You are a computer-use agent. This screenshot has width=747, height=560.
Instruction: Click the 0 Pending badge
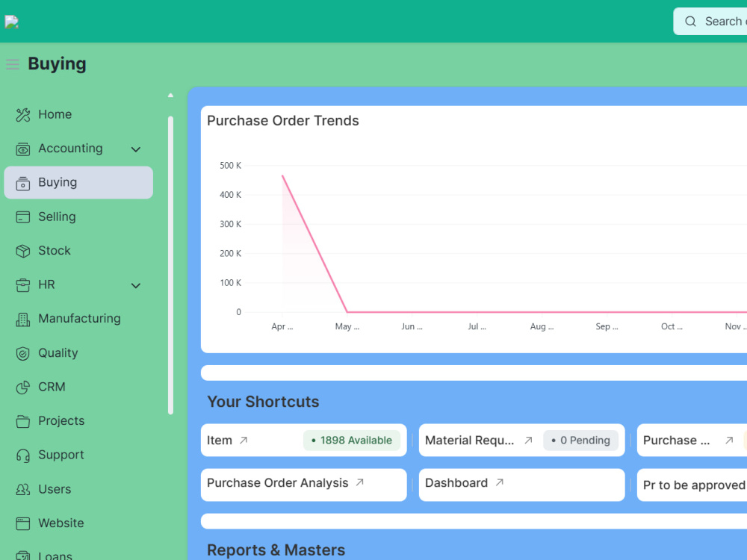(x=580, y=441)
